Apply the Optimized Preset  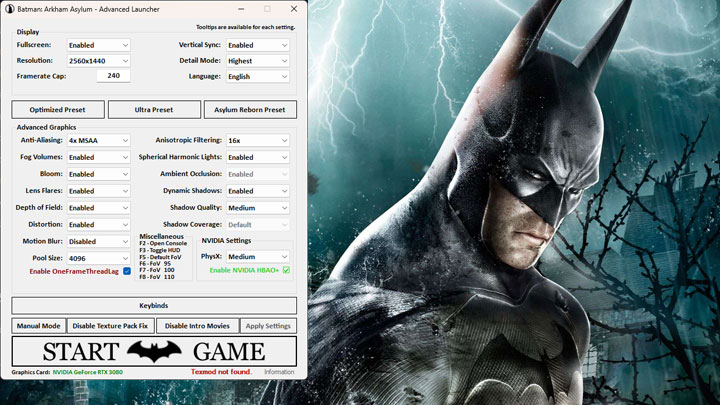(58, 110)
